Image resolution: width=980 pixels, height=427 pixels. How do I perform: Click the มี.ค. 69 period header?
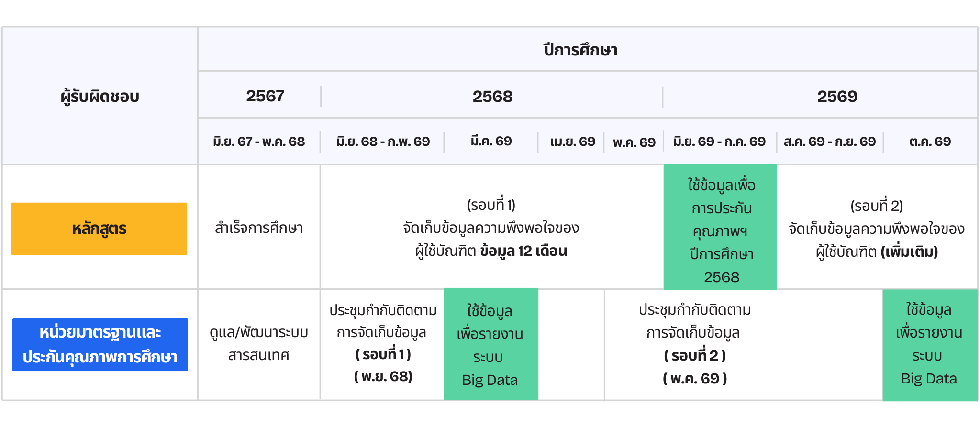tap(491, 142)
